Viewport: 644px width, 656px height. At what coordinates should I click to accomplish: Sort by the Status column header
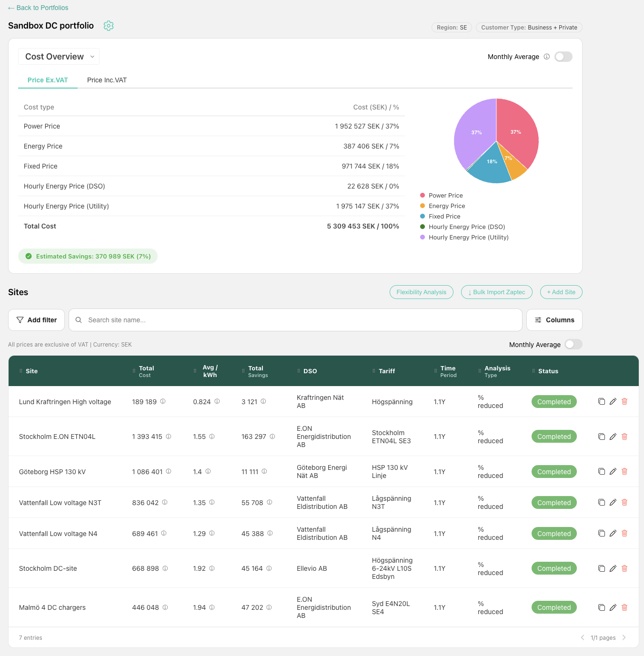tap(548, 371)
